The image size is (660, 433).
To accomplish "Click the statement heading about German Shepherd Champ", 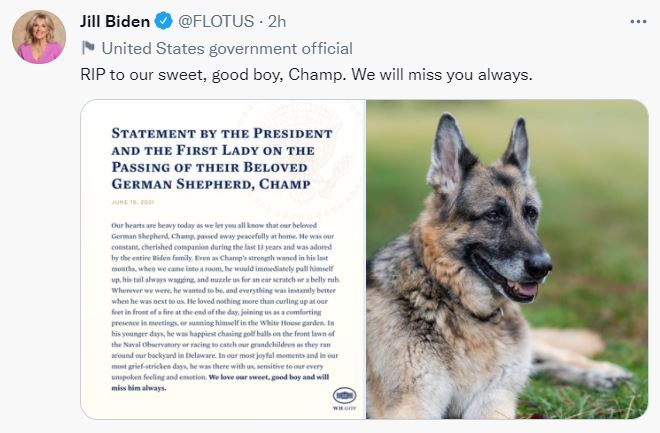I will tap(222, 158).
